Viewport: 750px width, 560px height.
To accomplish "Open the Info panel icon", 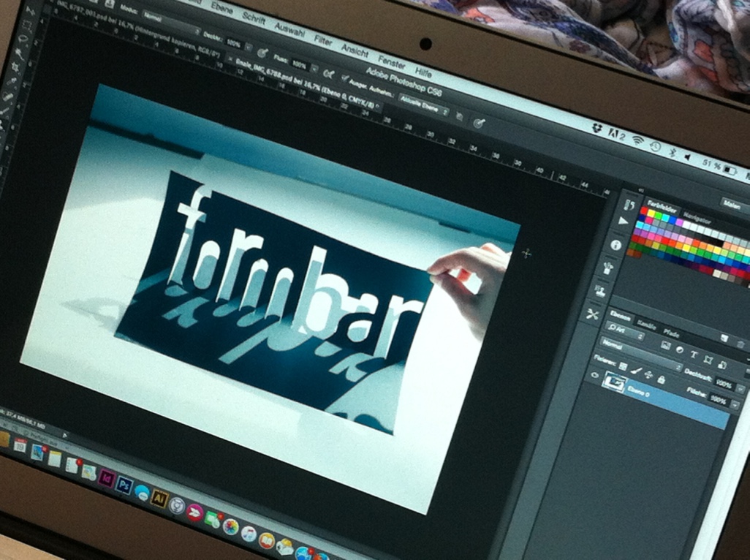I will coord(615,244).
